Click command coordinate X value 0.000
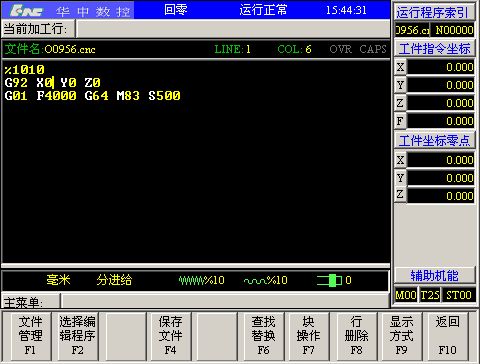This screenshot has width=480, height=364. pos(441,67)
